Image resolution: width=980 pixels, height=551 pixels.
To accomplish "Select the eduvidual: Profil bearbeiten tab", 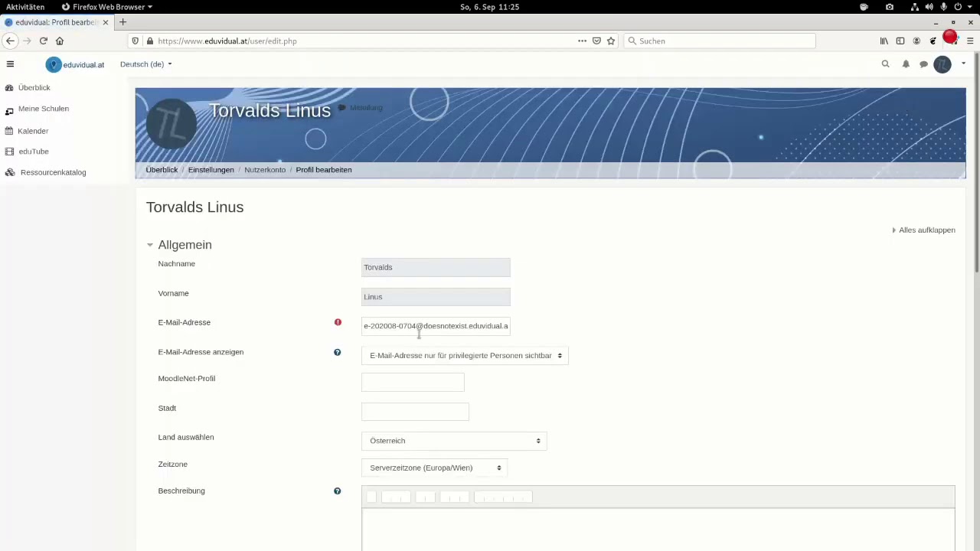I will coord(57,22).
